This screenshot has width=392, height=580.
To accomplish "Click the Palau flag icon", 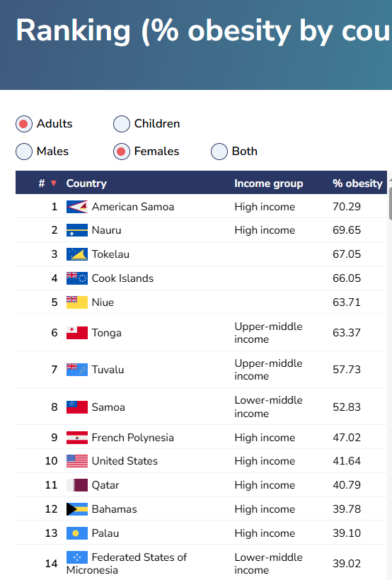I will coord(77,533).
